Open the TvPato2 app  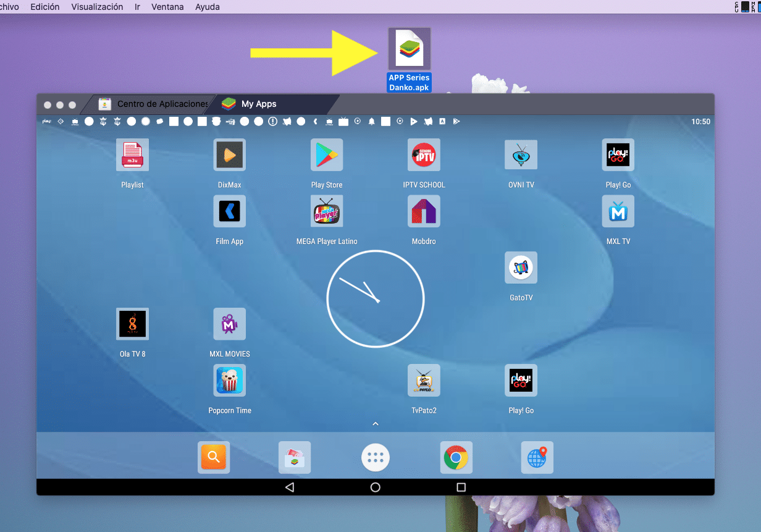click(x=424, y=380)
